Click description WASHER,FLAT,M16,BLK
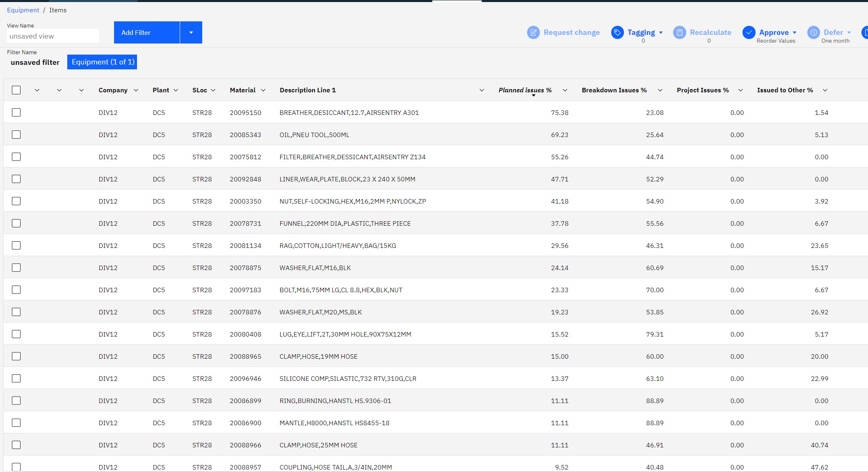 point(315,268)
